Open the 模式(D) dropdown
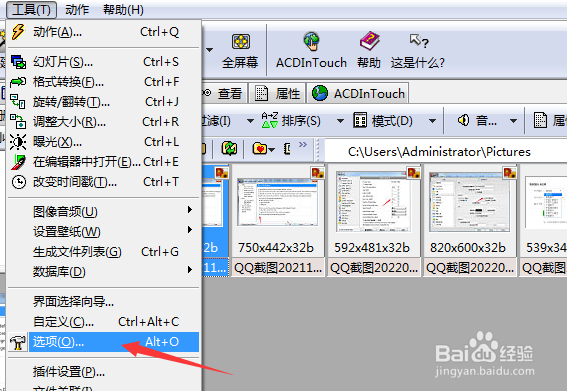This screenshot has width=567, height=391. click(x=432, y=121)
